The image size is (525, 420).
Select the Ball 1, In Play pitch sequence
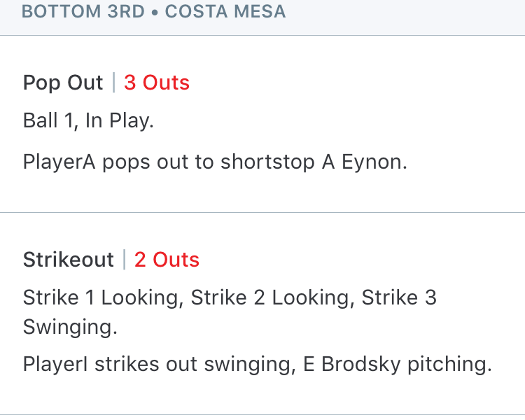(88, 120)
